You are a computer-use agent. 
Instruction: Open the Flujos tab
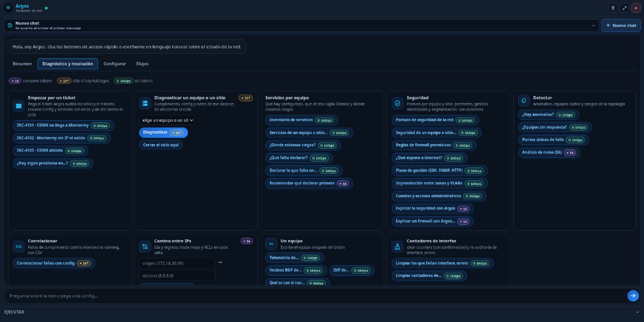coord(142,64)
